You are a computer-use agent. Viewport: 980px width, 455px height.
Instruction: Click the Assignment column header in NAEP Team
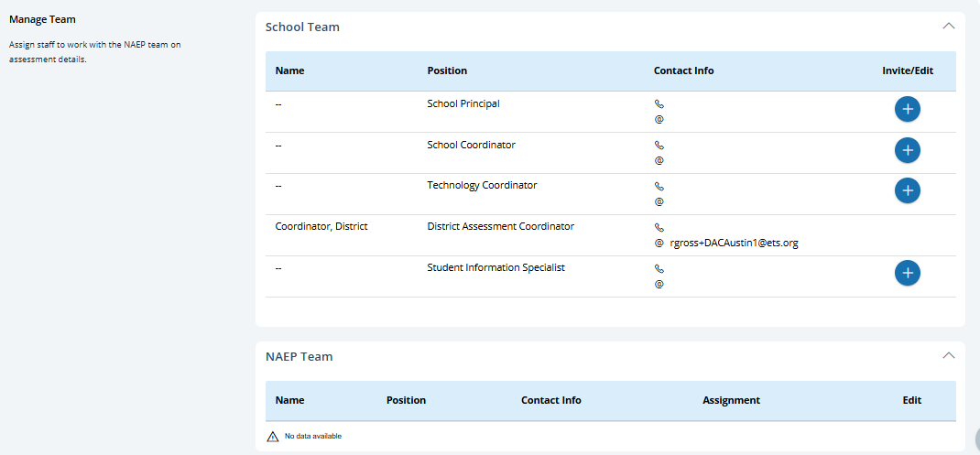tap(731, 400)
